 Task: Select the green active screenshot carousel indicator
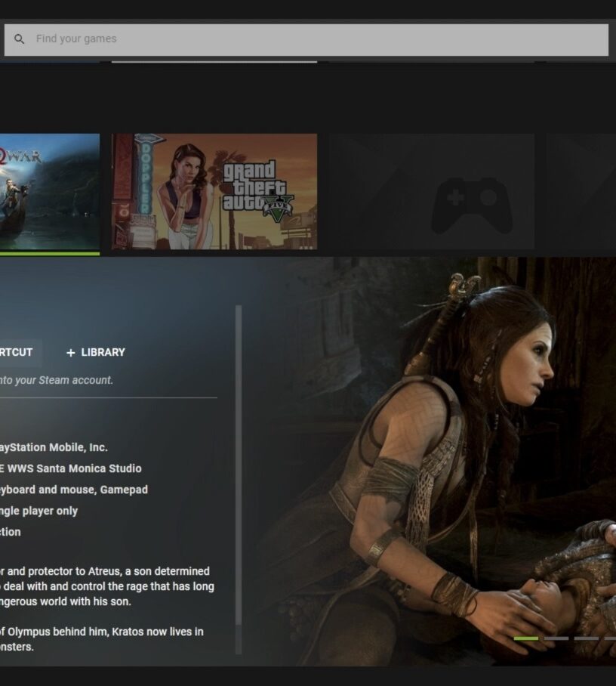(x=526, y=638)
